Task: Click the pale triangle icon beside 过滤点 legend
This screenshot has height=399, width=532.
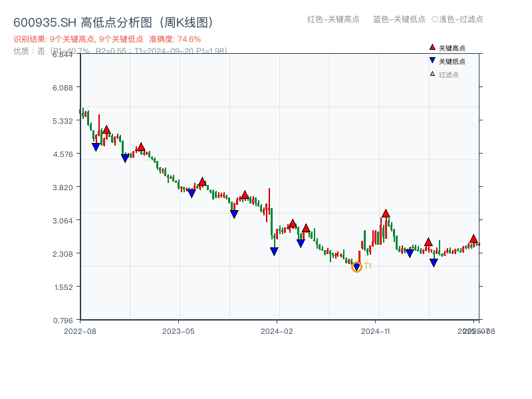Action: click(x=432, y=74)
